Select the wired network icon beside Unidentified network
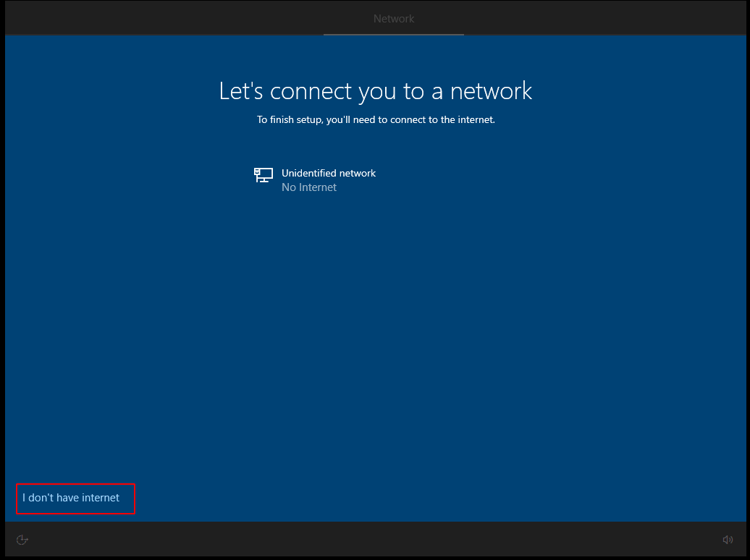Image resolution: width=750 pixels, height=560 pixels. [263, 175]
